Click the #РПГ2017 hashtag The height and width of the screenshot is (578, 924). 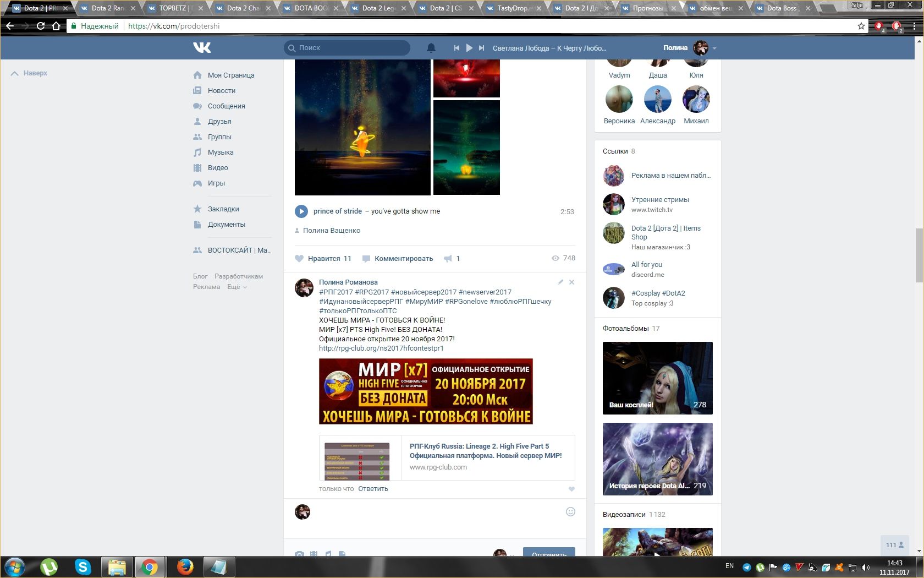tap(335, 292)
